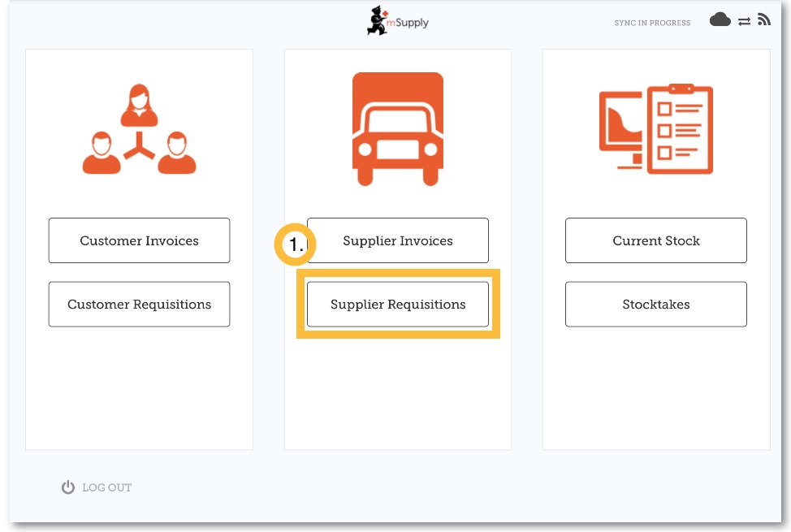Click the wireless signal feed icon

[x=763, y=20]
